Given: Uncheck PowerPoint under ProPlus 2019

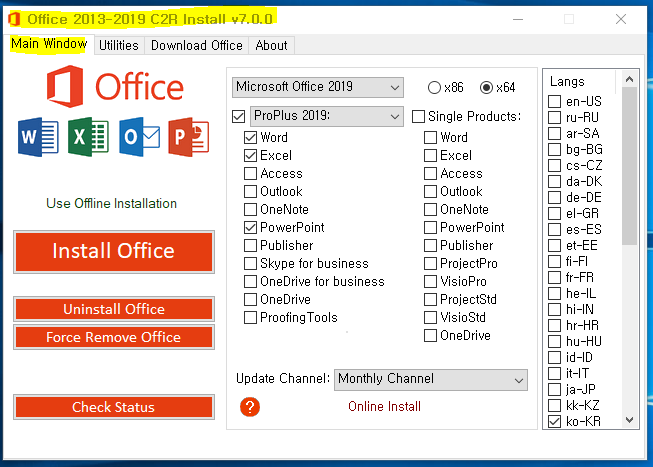Looking at the screenshot, I should click(250, 227).
